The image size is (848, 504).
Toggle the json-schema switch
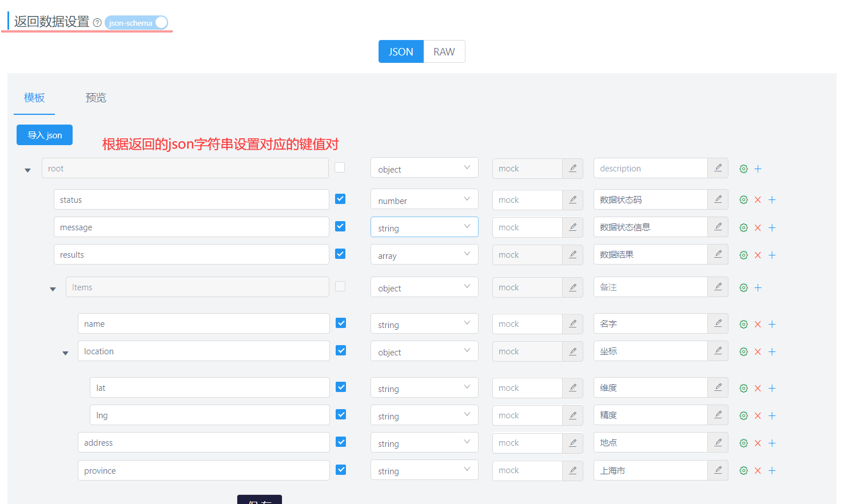137,23
